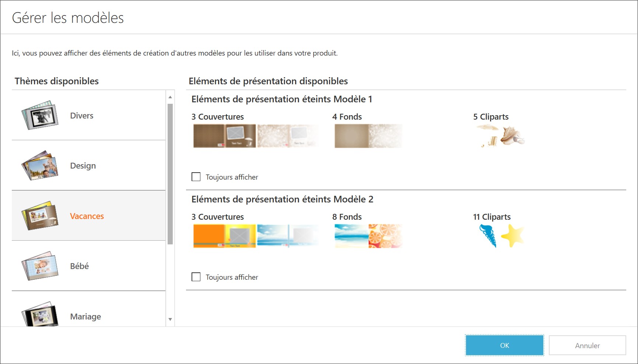This screenshot has width=638, height=364.
Task: Click the sparkly beige background of Modèle 1
Action: coord(386,136)
